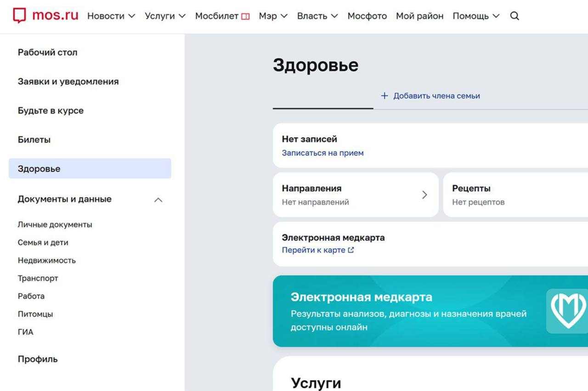This screenshot has height=391, width=588.
Task: Collapse the Документы и данные section
Action: point(158,200)
